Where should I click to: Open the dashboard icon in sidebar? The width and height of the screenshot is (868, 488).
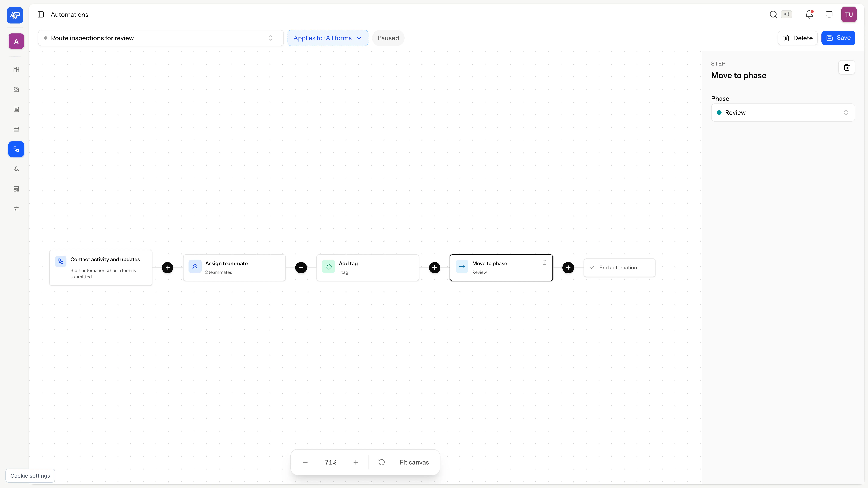click(x=16, y=70)
